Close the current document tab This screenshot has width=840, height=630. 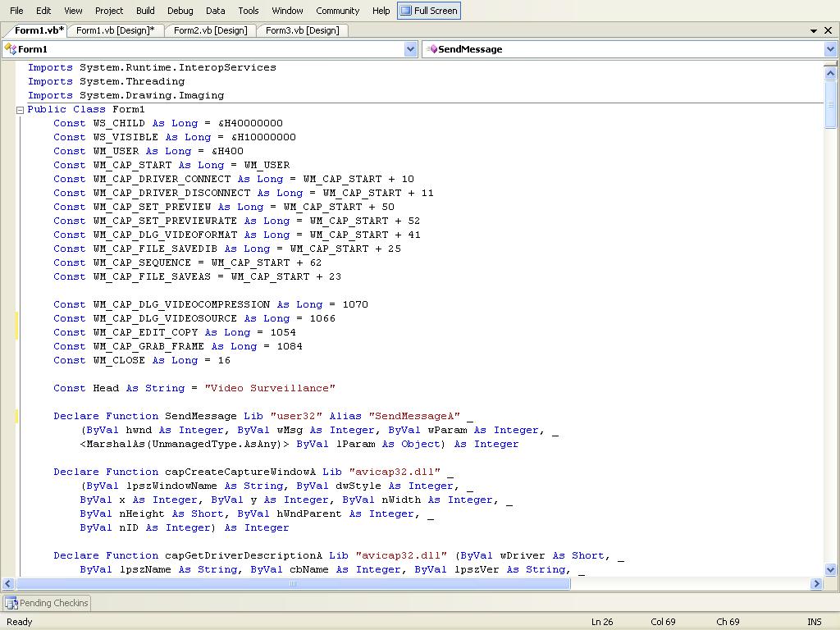[x=828, y=30]
